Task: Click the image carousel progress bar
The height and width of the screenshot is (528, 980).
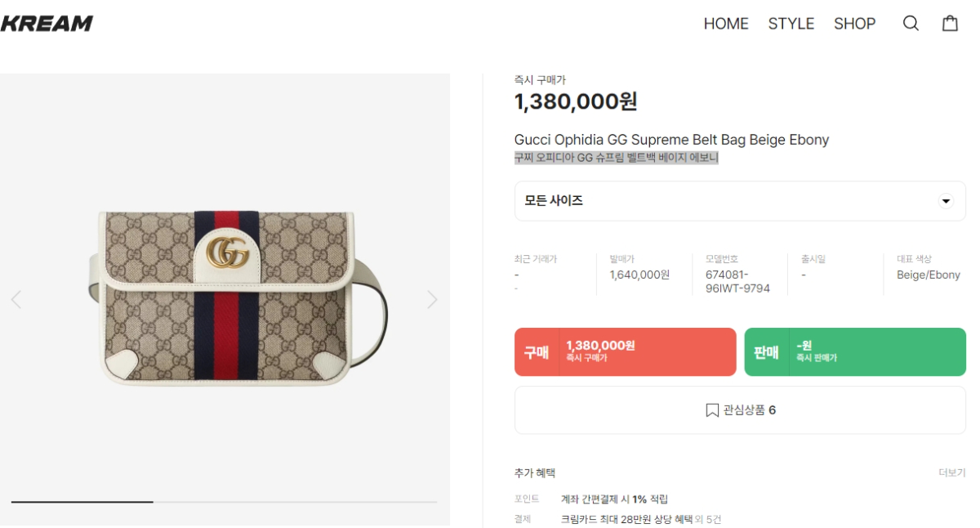Action: (224, 501)
